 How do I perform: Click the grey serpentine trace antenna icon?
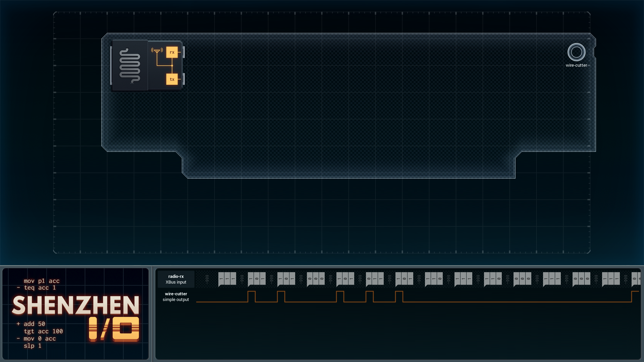tap(130, 66)
